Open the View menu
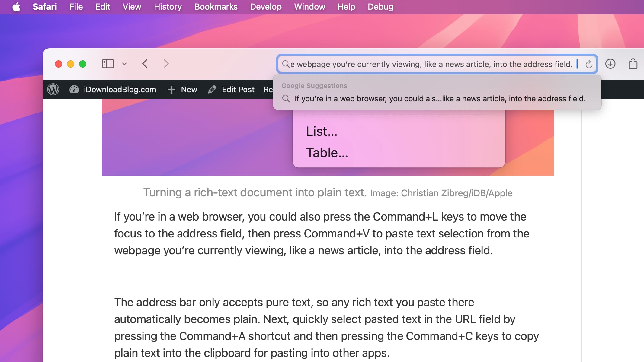This screenshot has width=644, height=362. 132,7
